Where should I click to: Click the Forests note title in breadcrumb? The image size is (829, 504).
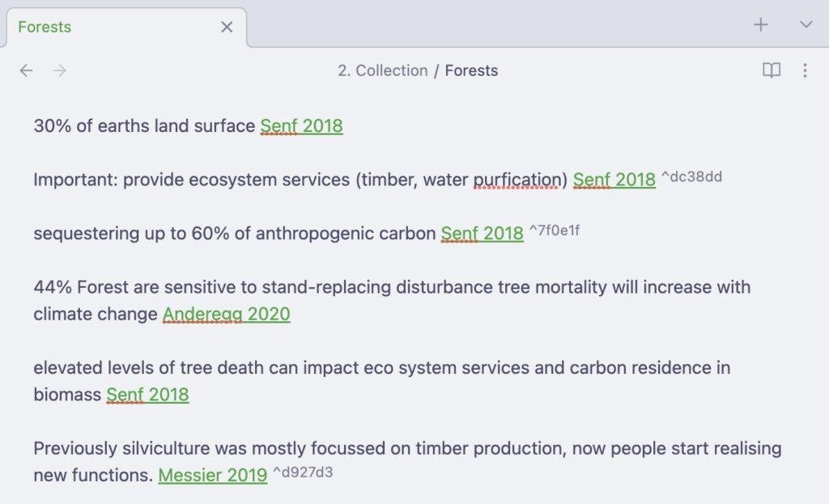coord(471,70)
